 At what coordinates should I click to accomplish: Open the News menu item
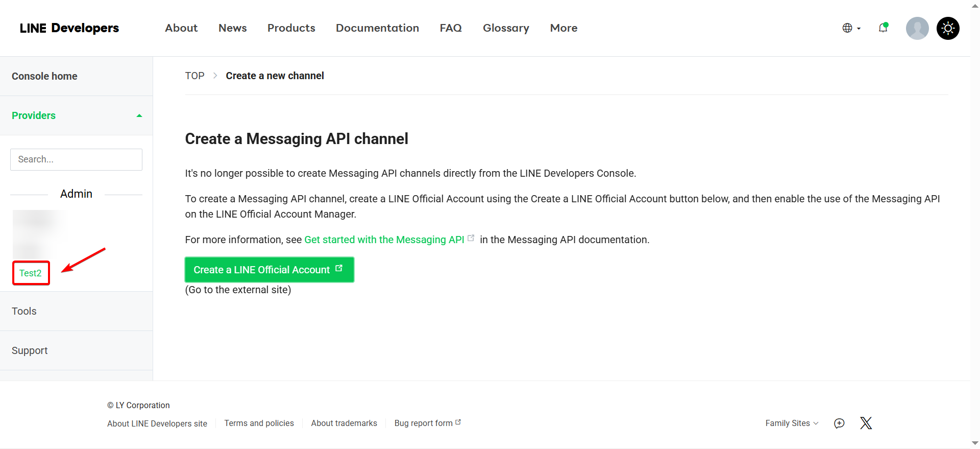click(233, 28)
